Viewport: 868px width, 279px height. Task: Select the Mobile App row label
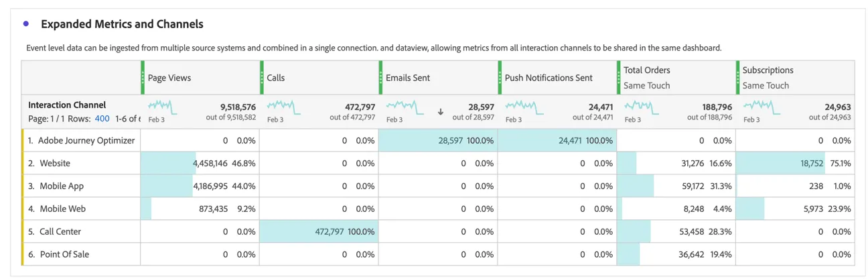[62, 186]
